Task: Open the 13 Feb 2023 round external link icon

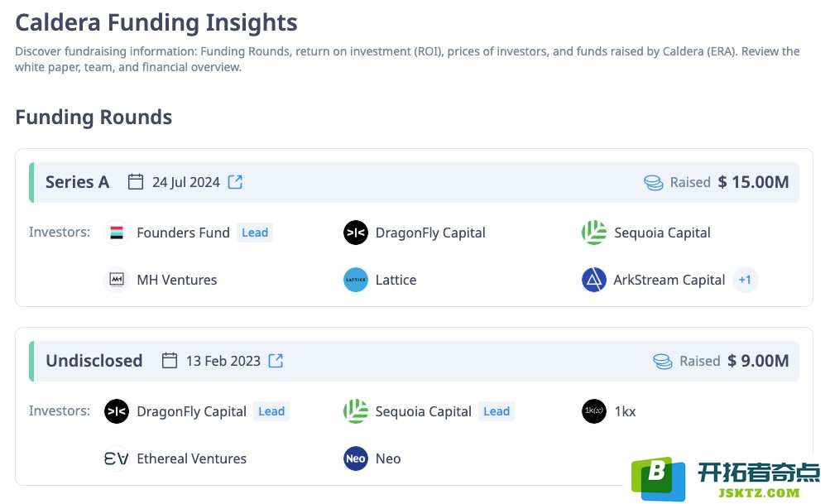Action: pos(276,361)
